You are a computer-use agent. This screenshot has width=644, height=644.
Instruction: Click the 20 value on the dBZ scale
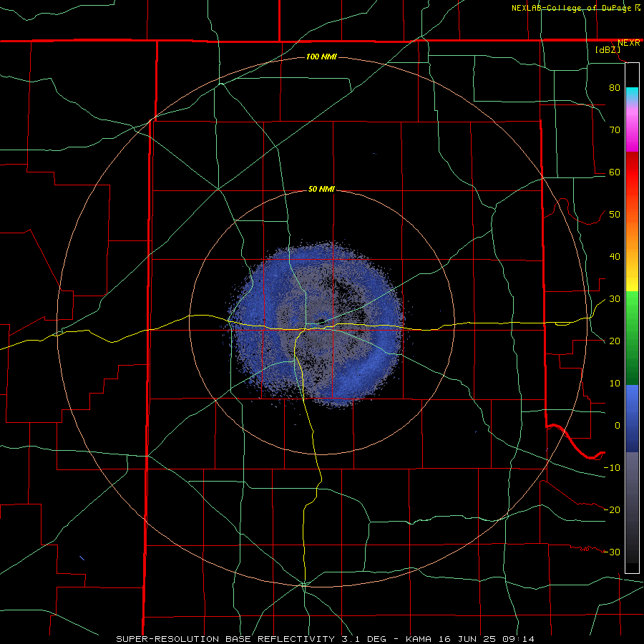tap(615, 341)
